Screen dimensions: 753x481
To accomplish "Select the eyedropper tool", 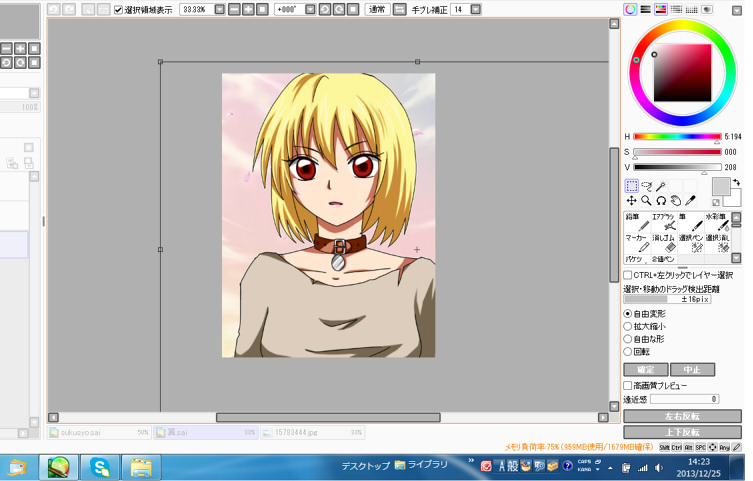I will coord(690,201).
